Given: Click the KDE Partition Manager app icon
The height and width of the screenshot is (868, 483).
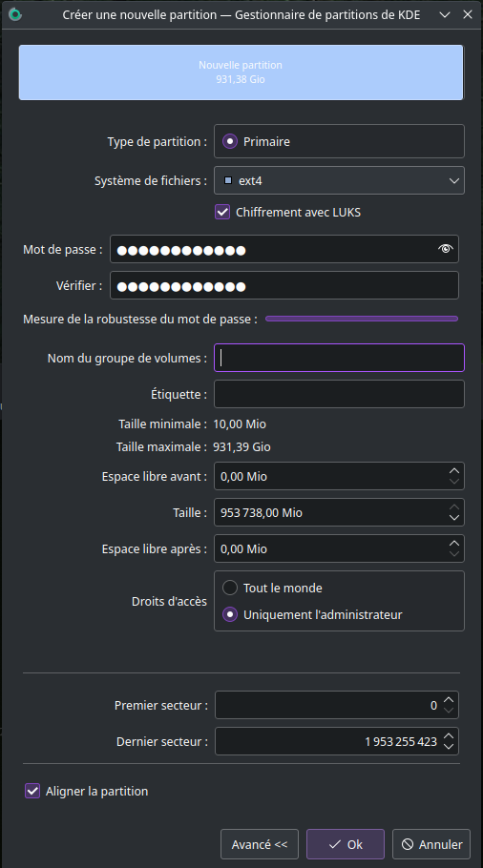Looking at the screenshot, I should [x=15, y=14].
